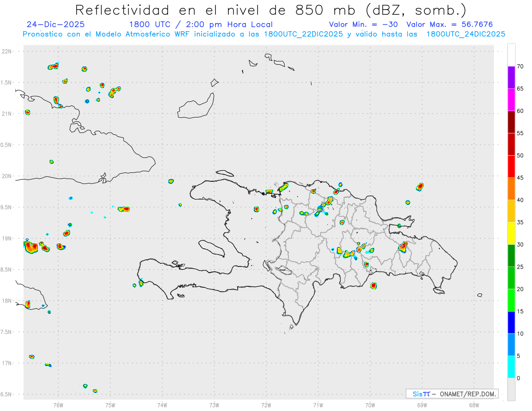Click the light blue 5-10 dBZ colorbar segment
This screenshot has width=532, height=411.
pos(511,344)
